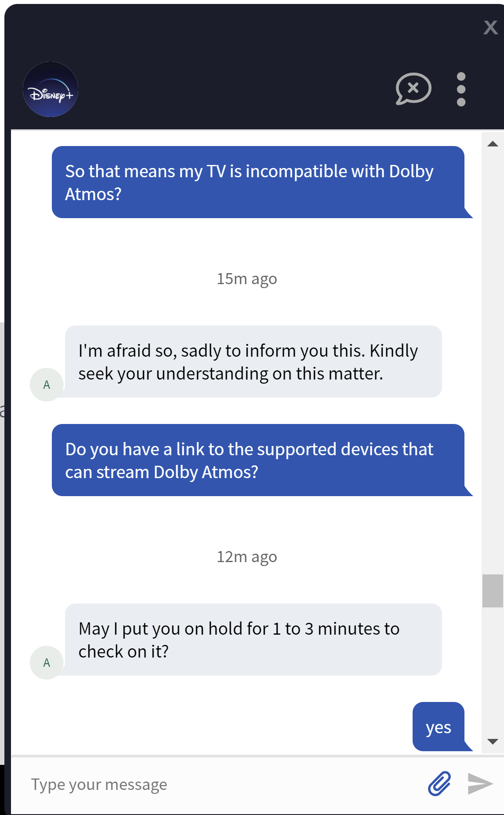Image resolution: width=504 pixels, height=815 pixels.
Task: Click agent avatar beside 'May I put you on hold' message
Action: click(x=47, y=663)
